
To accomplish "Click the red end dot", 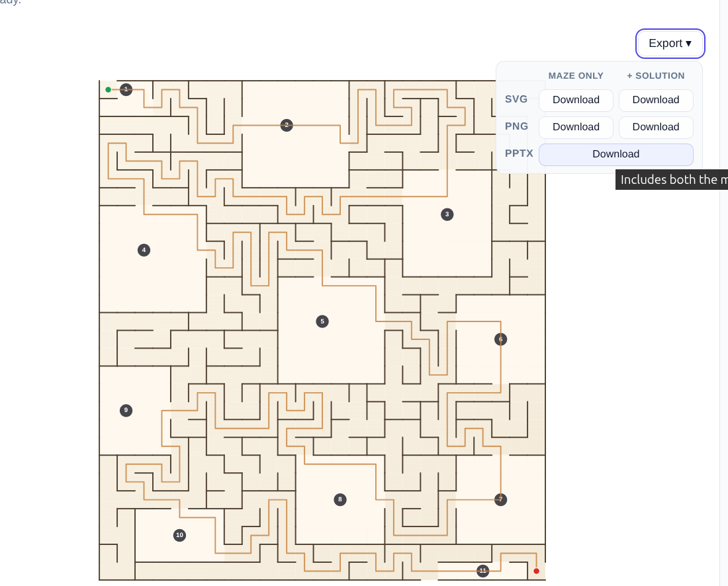I will click(x=537, y=570).
